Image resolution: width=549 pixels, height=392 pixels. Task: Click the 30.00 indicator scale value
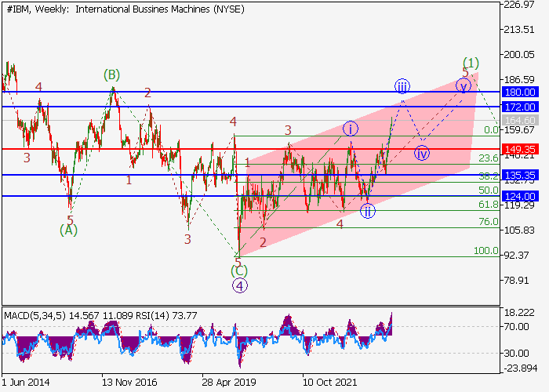[x=516, y=353]
